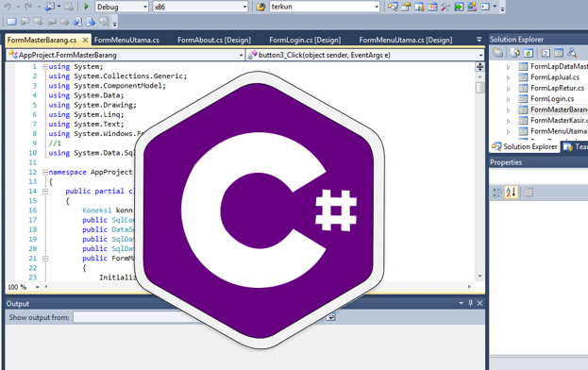Click the editor horizontal scroll right arrow

coord(469,287)
